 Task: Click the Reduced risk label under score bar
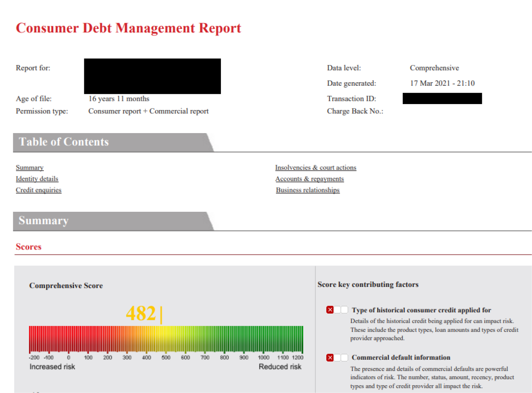point(280,367)
